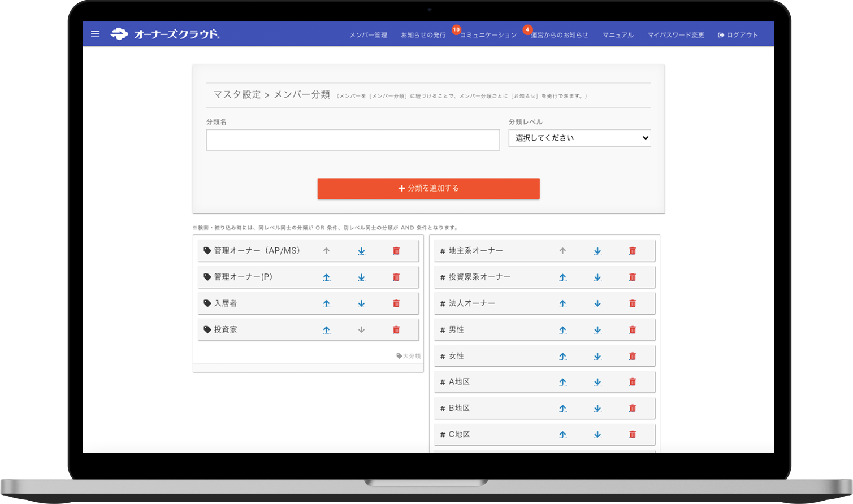Delete the 投資家 category with trash icon

pyautogui.click(x=396, y=329)
